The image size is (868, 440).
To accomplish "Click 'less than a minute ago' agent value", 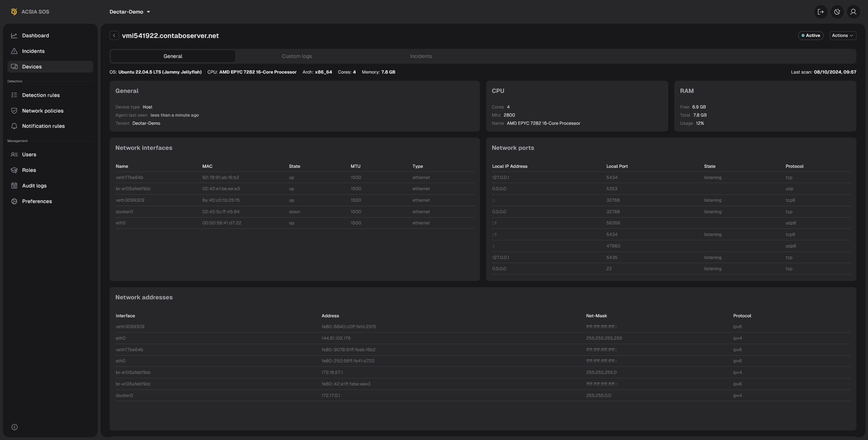I will [175, 115].
